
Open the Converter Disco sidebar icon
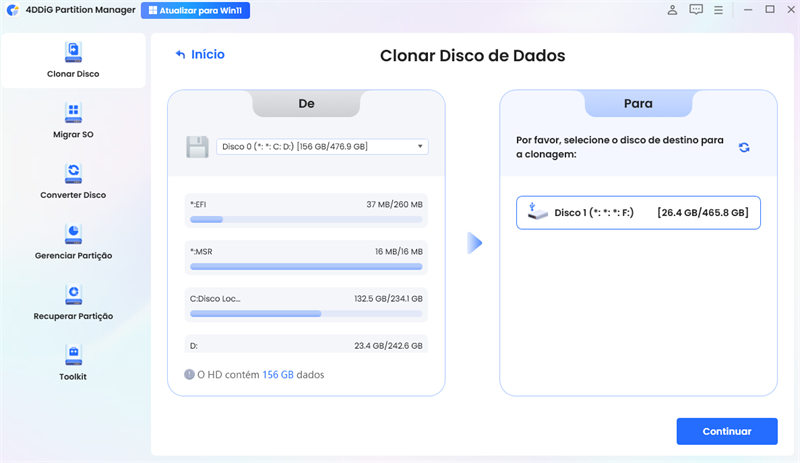coord(73,173)
